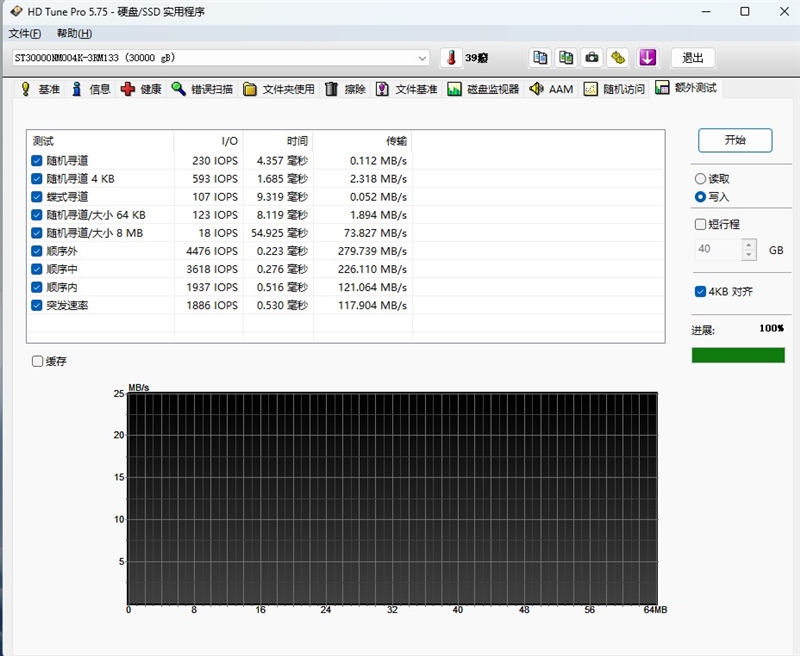
Task: Click the options settings icon in toolbar
Action: point(619,58)
